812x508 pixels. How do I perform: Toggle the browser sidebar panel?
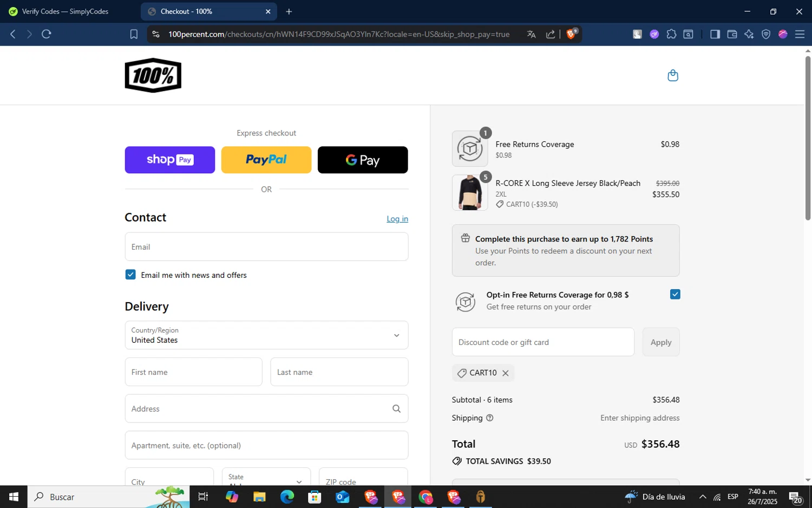point(715,34)
